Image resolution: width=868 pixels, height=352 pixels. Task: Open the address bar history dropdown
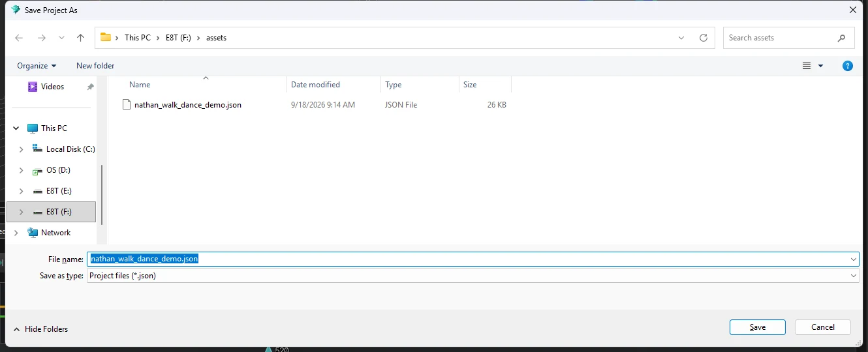point(681,38)
